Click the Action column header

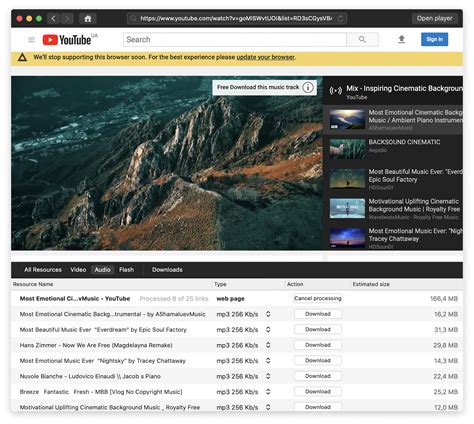click(x=295, y=284)
